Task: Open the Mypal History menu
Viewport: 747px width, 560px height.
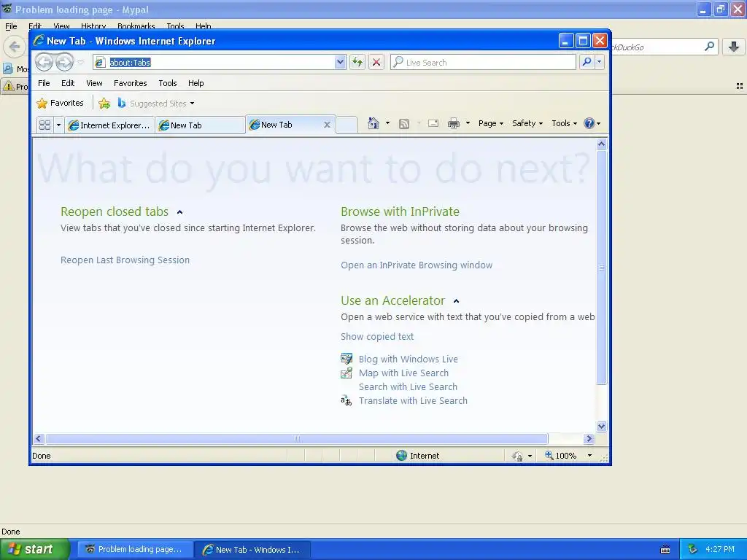Action: [93, 26]
